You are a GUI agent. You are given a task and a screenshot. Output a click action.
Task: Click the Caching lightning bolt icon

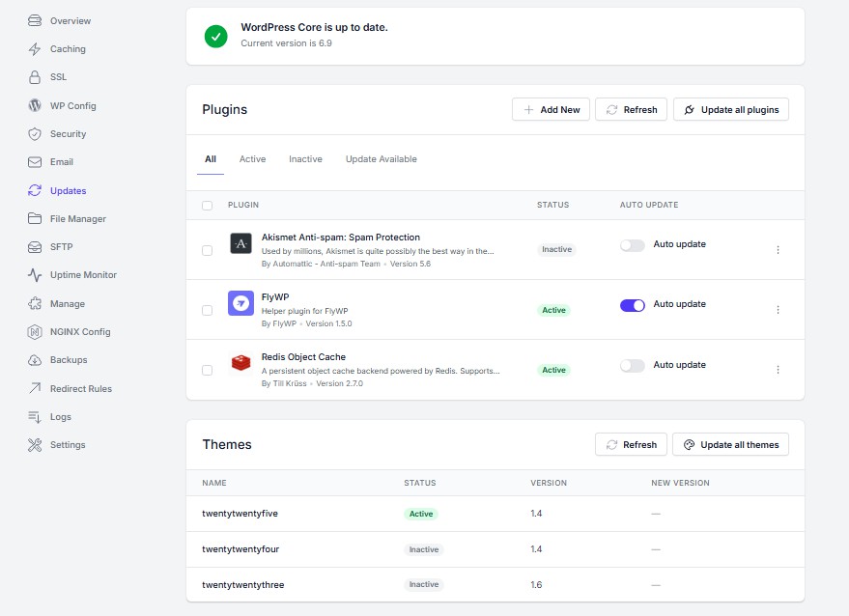coord(35,48)
